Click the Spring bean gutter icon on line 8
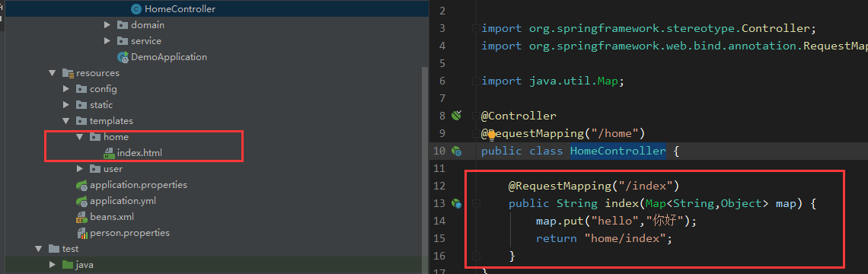The image size is (868, 274). pyautogui.click(x=456, y=116)
